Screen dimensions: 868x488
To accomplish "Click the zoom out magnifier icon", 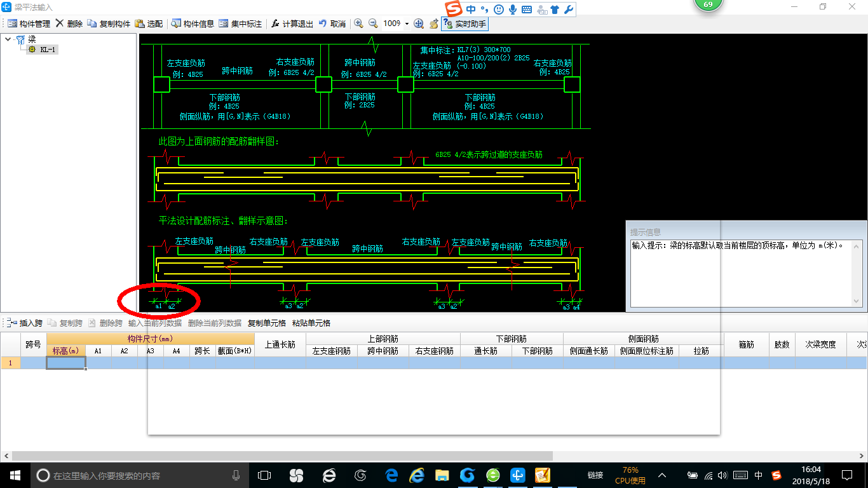I will point(373,24).
